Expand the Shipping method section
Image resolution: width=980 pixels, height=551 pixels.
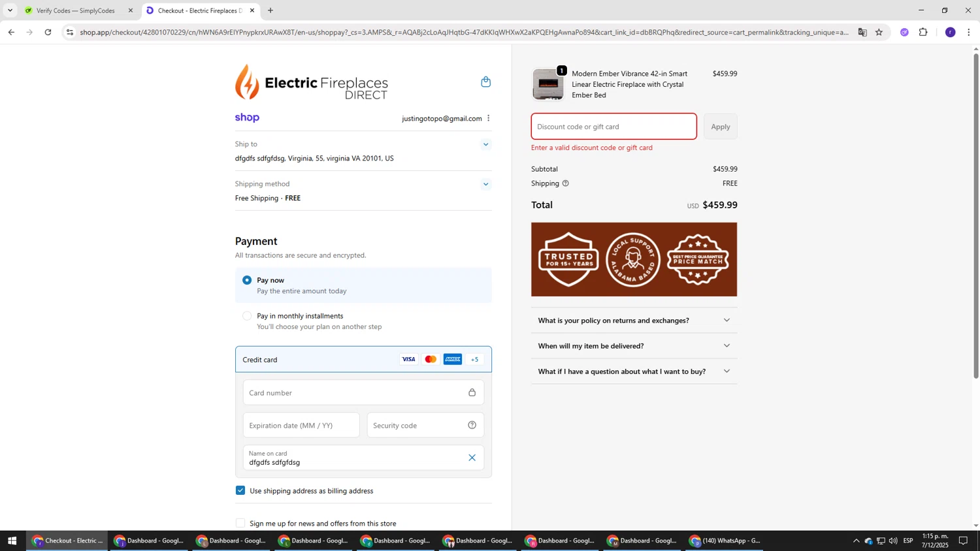tap(485, 184)
